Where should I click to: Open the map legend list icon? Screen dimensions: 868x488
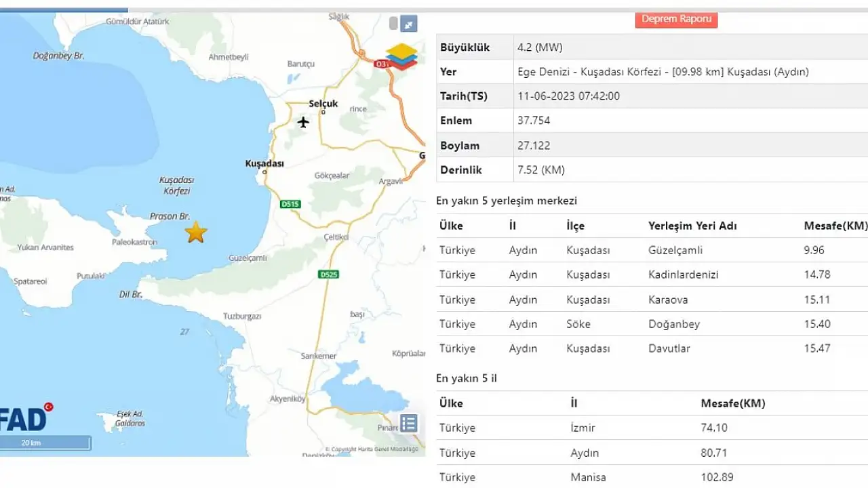pyautogui.click(x=408, y=424)
